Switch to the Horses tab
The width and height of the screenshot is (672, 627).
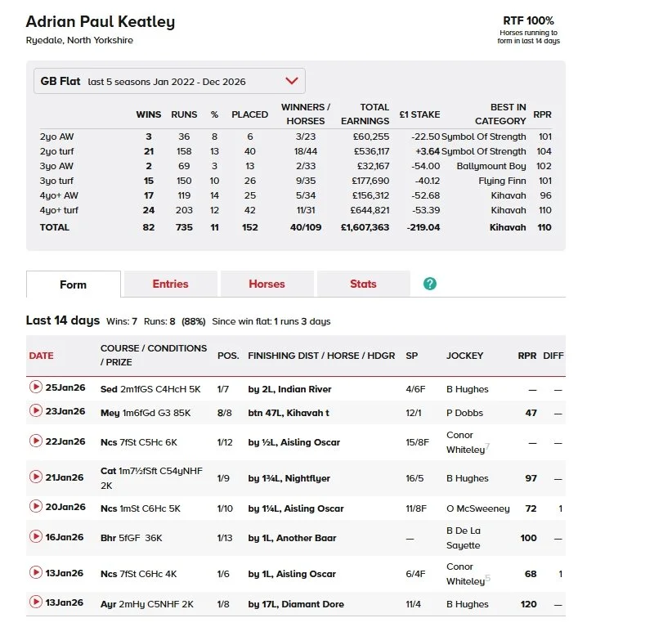[x=267, y=284]
